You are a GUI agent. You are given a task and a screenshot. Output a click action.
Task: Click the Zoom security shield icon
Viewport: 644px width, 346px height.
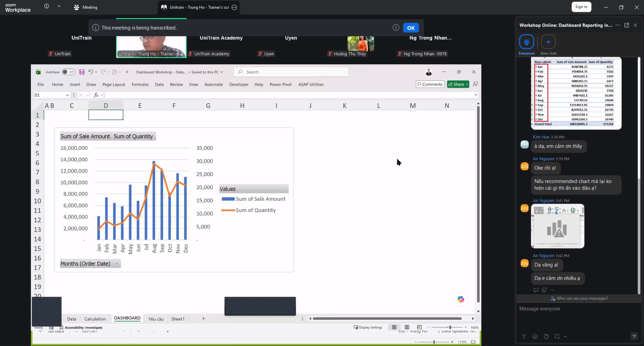pyautogui.click(x=46, y=7)
